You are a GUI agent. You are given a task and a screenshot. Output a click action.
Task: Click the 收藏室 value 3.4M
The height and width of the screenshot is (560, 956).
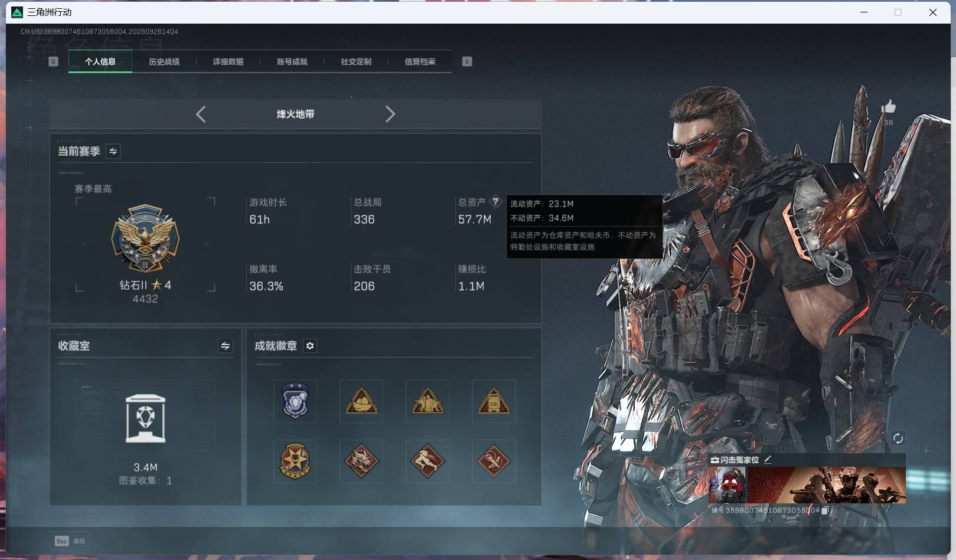(x=145, y=467)
